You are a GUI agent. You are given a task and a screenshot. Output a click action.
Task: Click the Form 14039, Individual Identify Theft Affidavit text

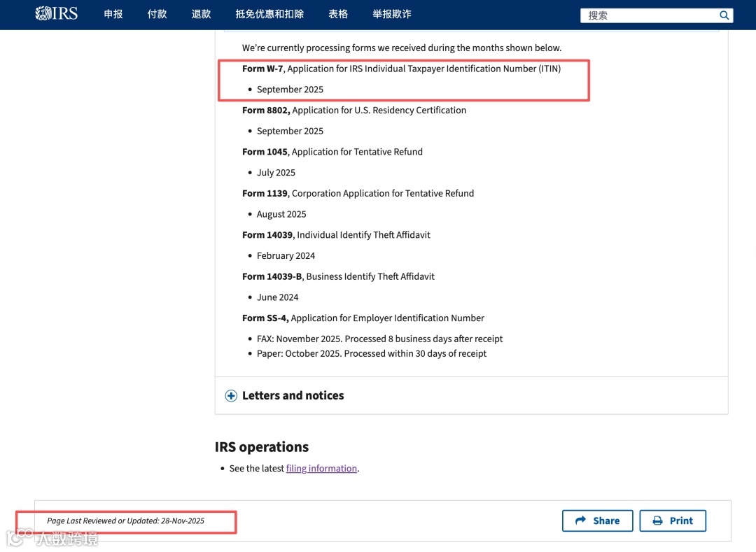pos(337,234)
